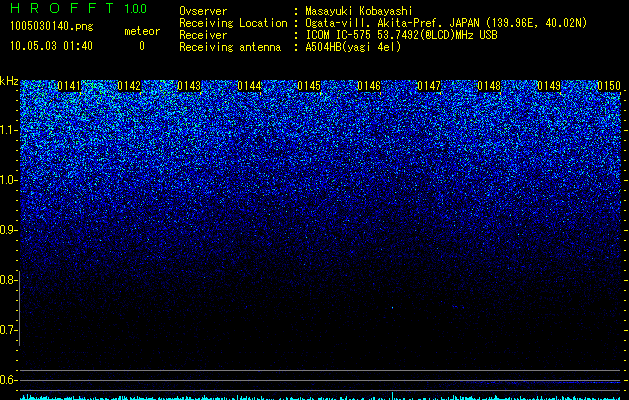This screenshot has width=629, height=400.
Task: Click the Receiving Location label
Action: 233,23
